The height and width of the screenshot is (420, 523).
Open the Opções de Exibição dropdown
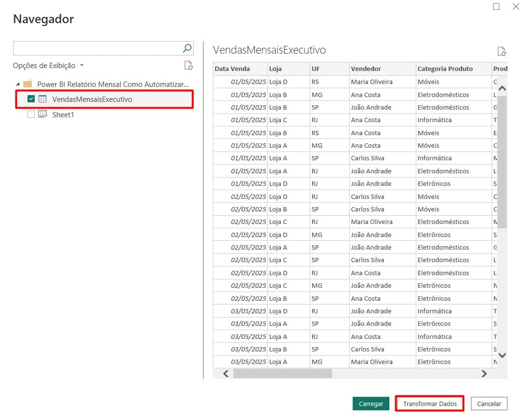[48, 66]
